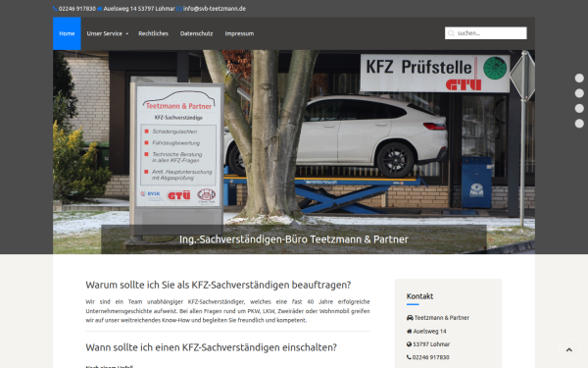The image size is (588, 368).
Task: Select the fourth slider dot
Action: click(x=579, y=124)
